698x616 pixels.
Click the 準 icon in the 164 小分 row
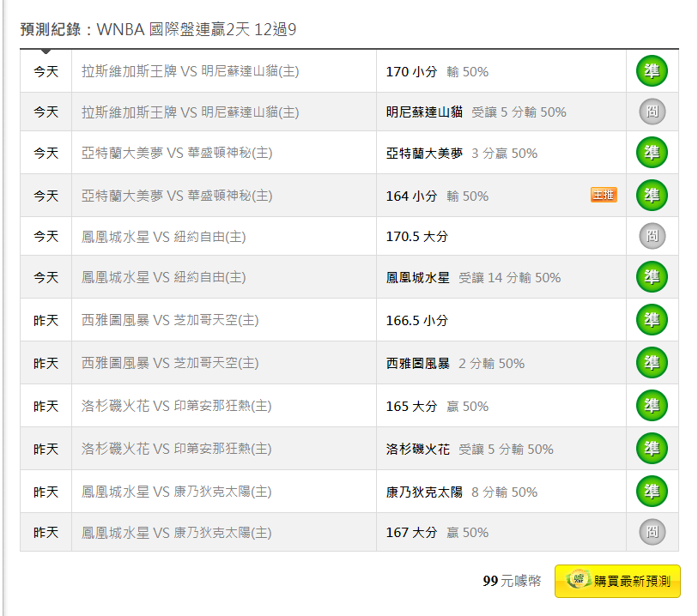(x=652, y=195)
